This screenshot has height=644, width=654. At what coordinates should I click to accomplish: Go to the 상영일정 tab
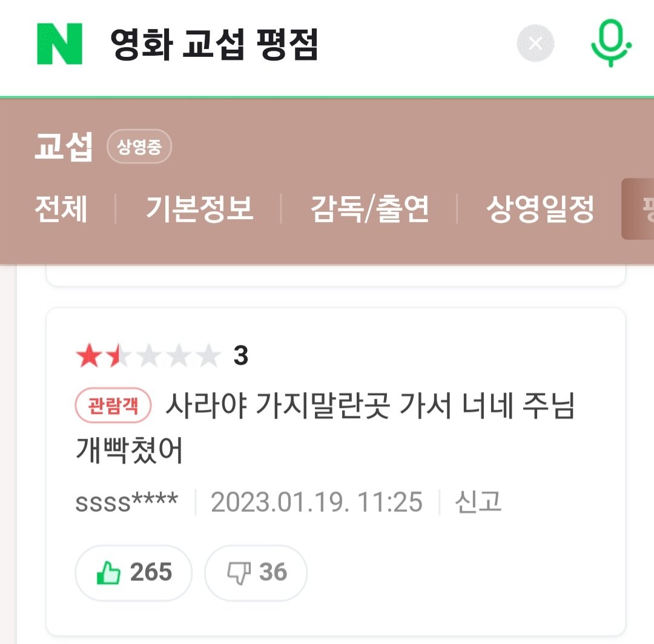[x=540, y=209]
